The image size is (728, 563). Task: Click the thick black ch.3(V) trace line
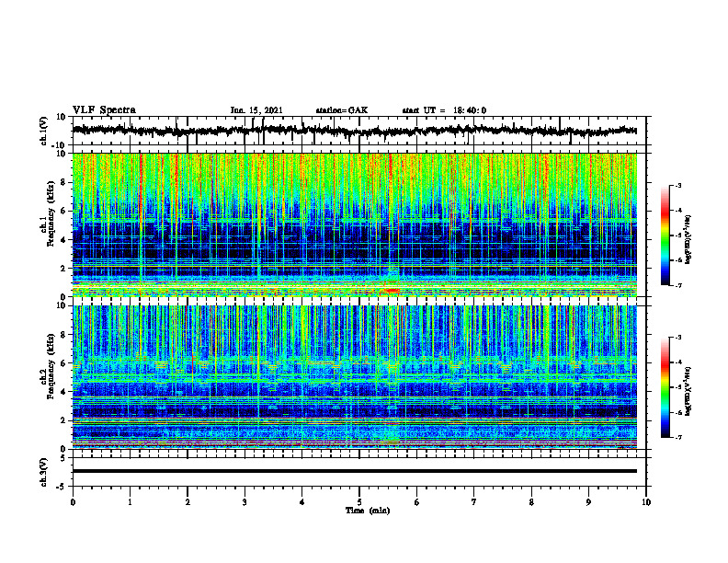[355, 471]
